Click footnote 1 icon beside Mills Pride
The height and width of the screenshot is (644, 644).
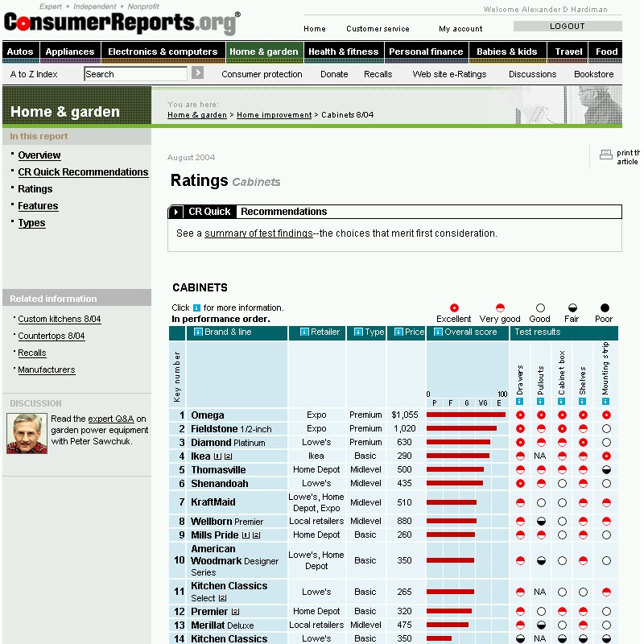pyautogui.click(x=246, y=535)
